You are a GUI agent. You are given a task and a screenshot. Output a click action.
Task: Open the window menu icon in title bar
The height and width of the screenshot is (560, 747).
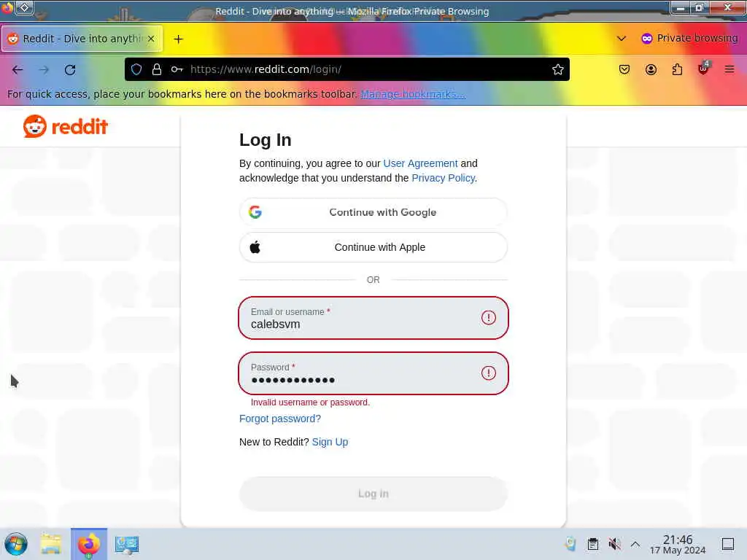click(24, 7)
